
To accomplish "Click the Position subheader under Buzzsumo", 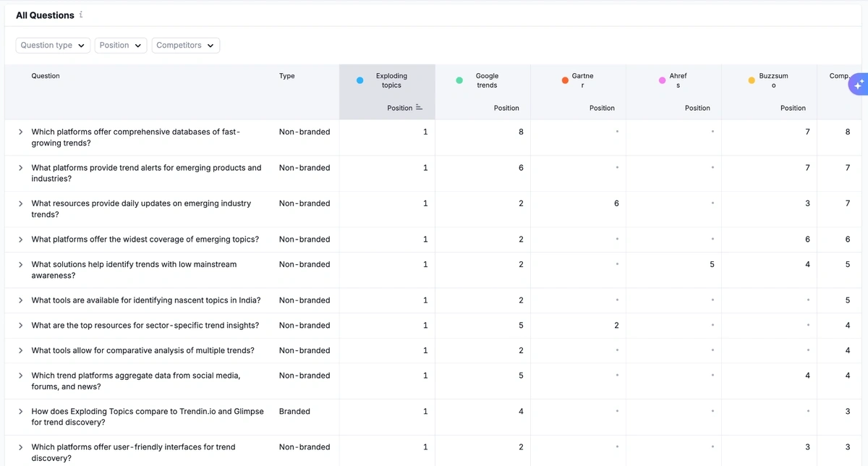I will point(793,108).
